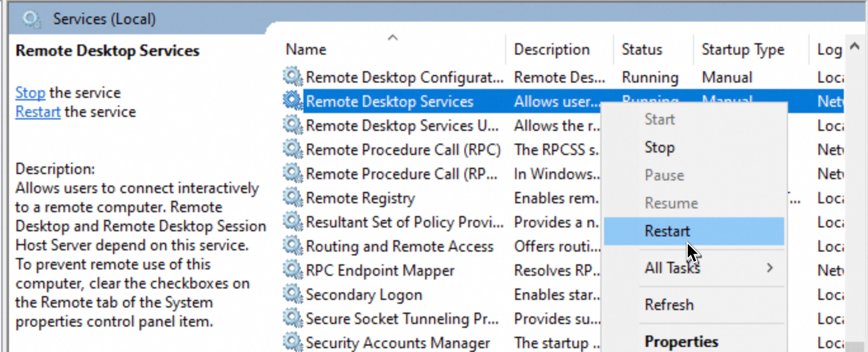Click gear icon beside Routing and Remote Access
The image size is (868, 352).
pos(293,247)
